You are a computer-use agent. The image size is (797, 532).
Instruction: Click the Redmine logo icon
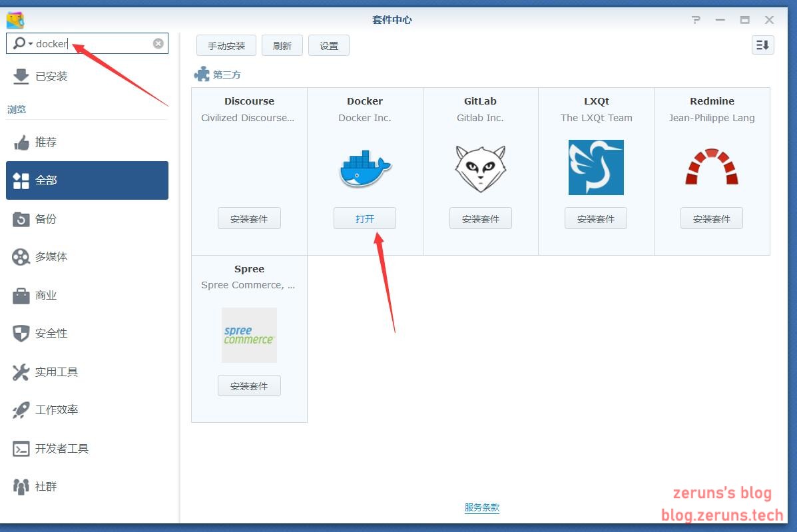(x=711, y=167)
